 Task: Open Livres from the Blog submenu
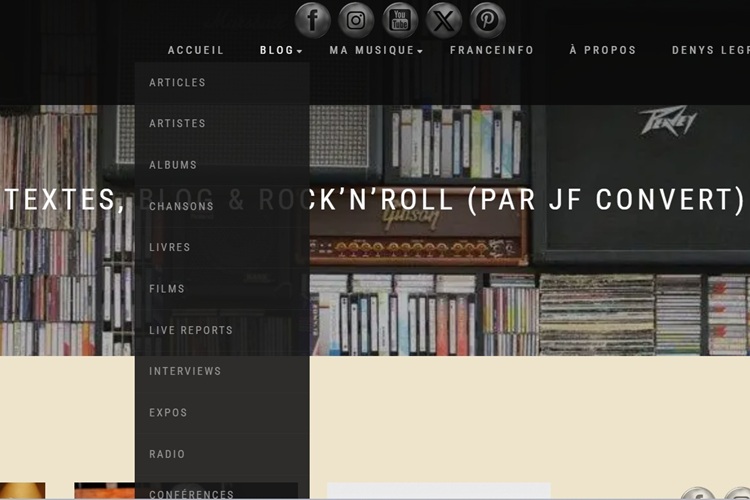pyautogui.click(x=222, y=247)
